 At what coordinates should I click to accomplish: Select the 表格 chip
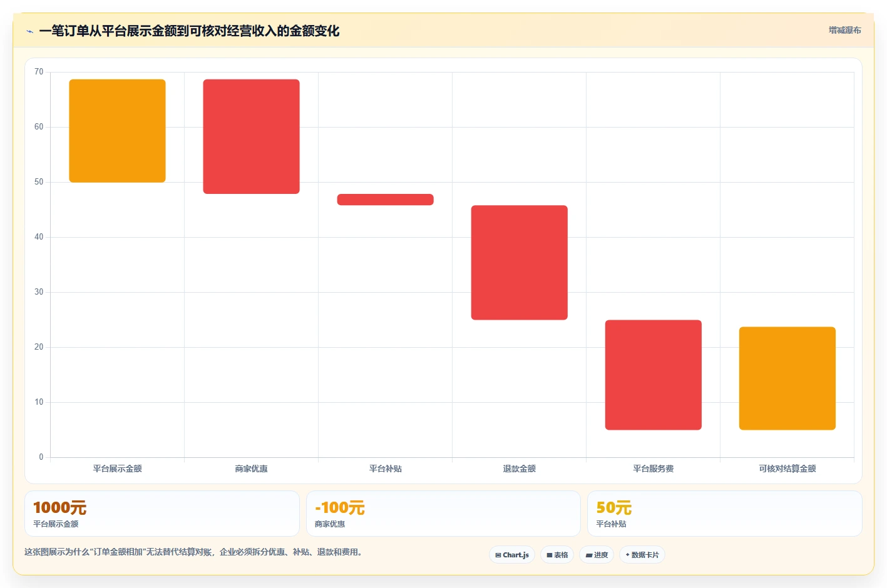click(x=557, y=555)
